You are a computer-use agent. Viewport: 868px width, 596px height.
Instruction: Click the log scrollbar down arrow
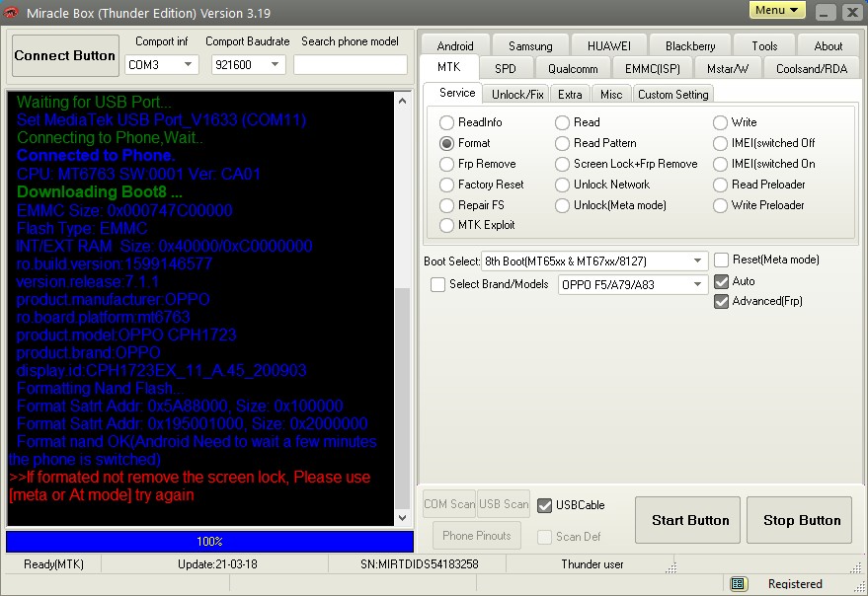[x=403, y=518]
